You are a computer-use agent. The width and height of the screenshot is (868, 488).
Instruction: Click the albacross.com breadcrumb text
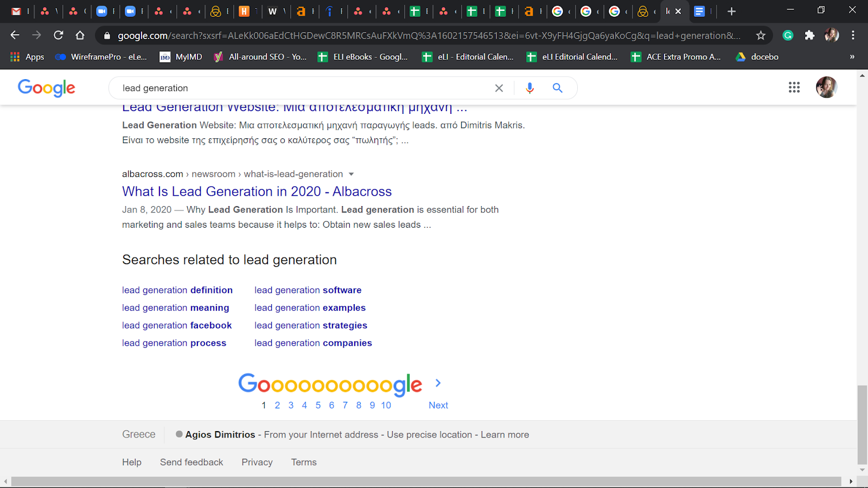pyautogui.click(x=152, y=174)
